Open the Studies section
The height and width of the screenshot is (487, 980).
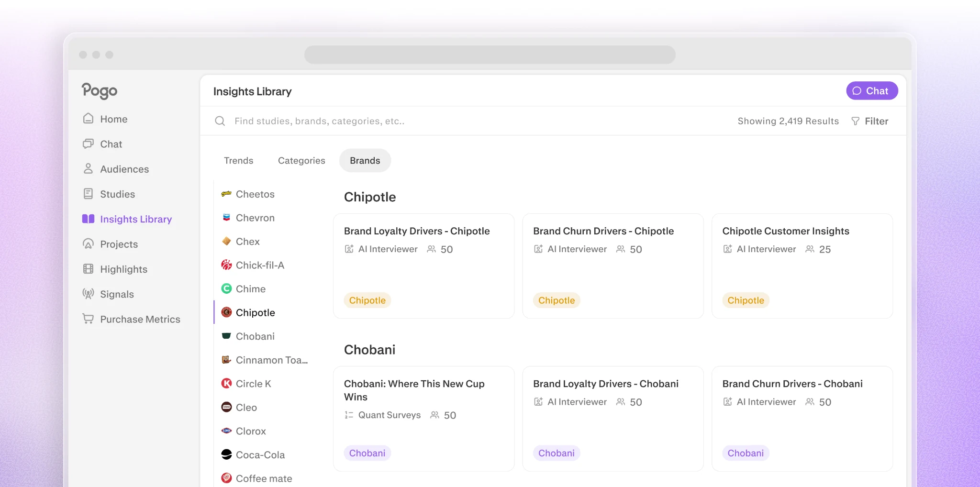(109, 194)
